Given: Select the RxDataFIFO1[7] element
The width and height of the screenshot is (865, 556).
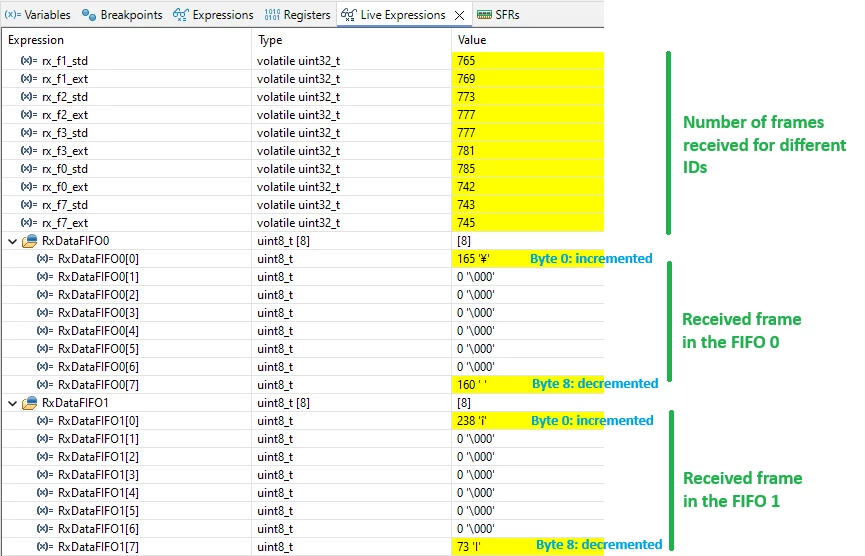Looking at the screenshot, I should tap(98, 547).
